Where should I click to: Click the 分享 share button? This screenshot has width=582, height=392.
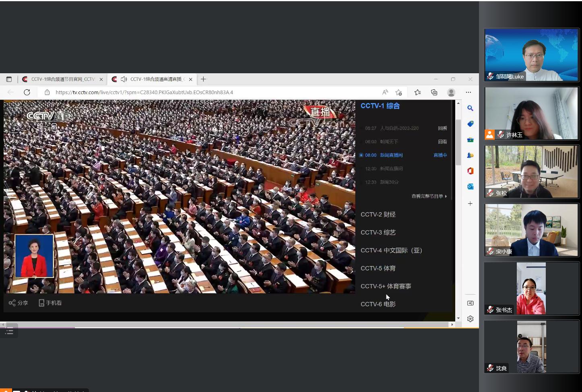(18, 303)
